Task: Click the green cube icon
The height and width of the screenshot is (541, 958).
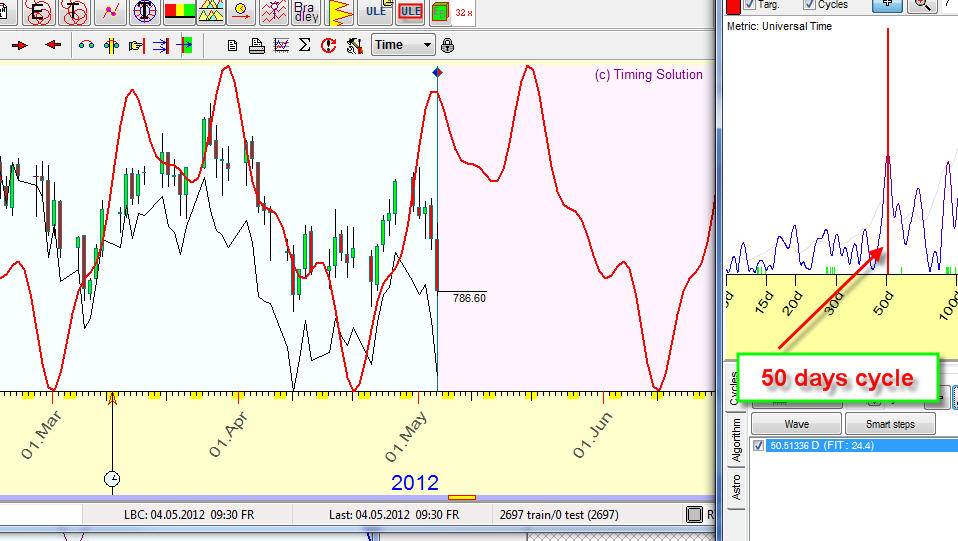Action: [439, 12]
